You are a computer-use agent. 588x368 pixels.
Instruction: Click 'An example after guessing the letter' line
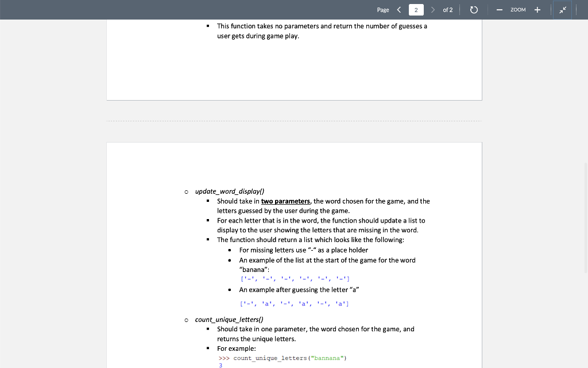pyautogui.click(x=299, y=290)
